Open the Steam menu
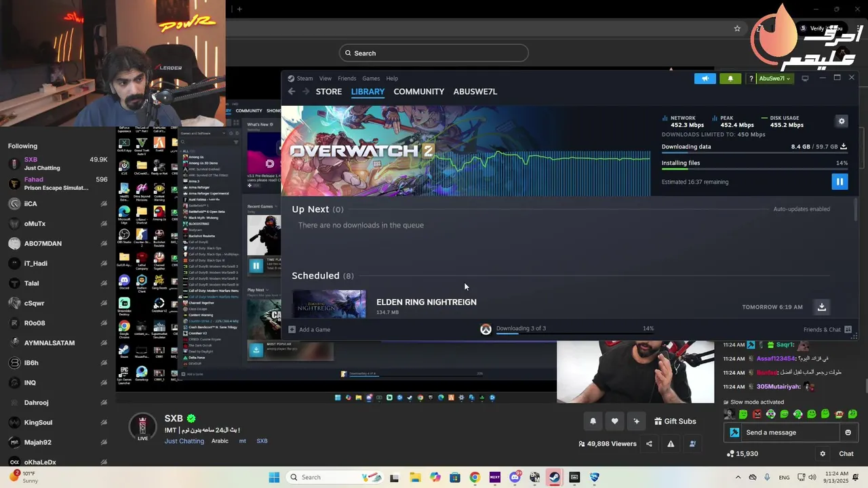 coord(304,79)
